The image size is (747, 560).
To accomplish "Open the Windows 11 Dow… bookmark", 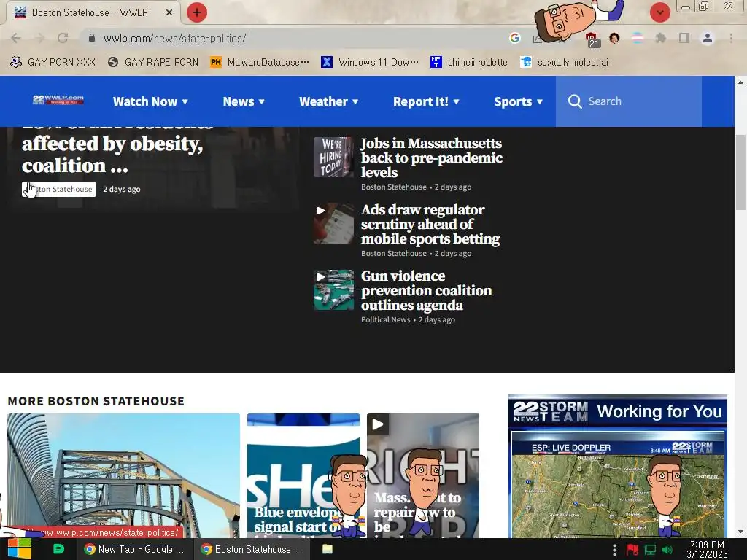I will pyautogui.click(x=370, y=62).
